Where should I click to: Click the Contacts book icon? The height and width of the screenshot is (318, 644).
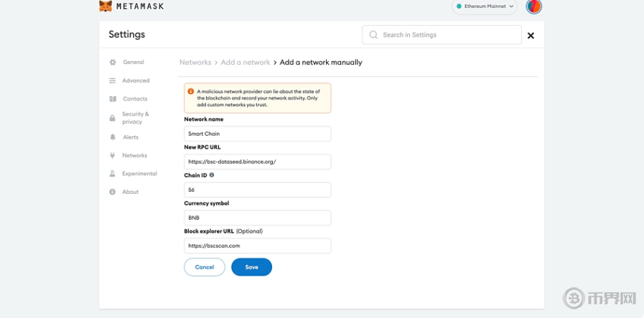(x=113, y=99)
